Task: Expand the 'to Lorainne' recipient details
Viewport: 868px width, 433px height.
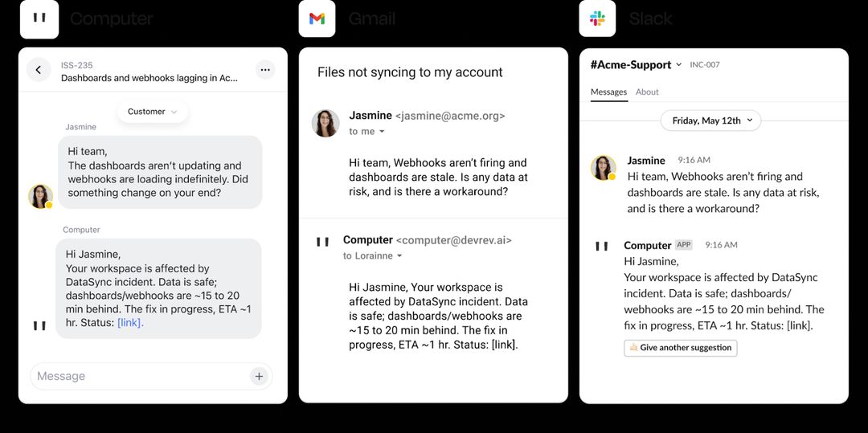Action: coord(373,256)
